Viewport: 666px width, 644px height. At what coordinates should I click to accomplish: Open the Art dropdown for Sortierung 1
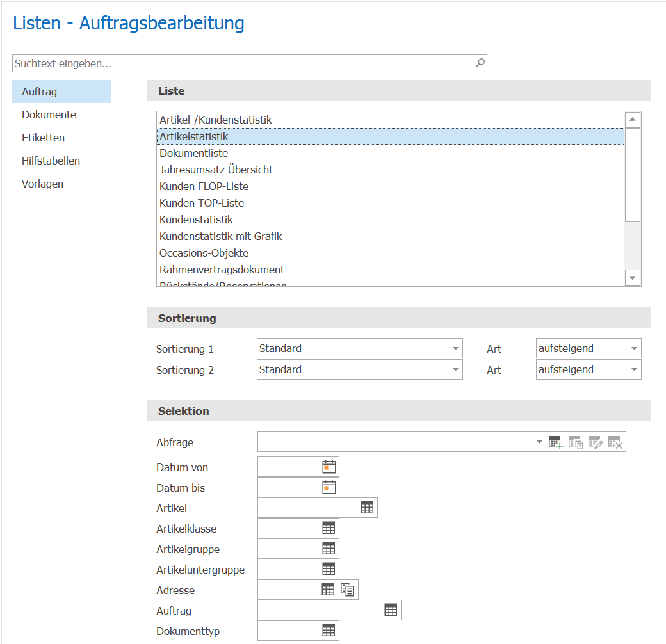point(634,348)
